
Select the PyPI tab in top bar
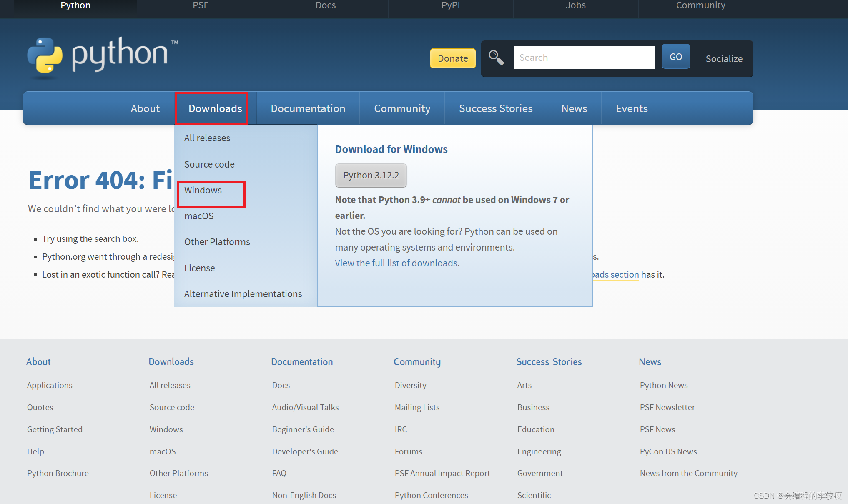[451, 6]
